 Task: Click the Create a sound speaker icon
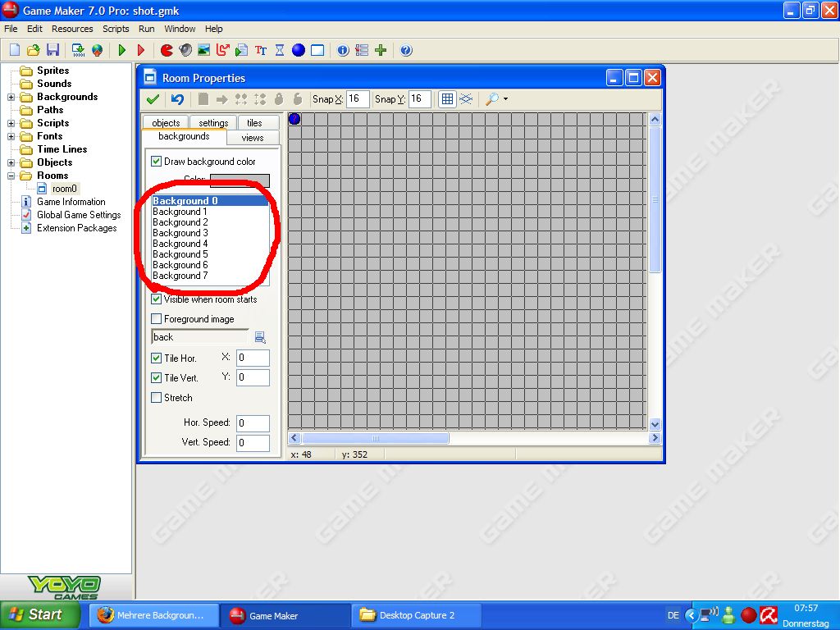(185, 50)
